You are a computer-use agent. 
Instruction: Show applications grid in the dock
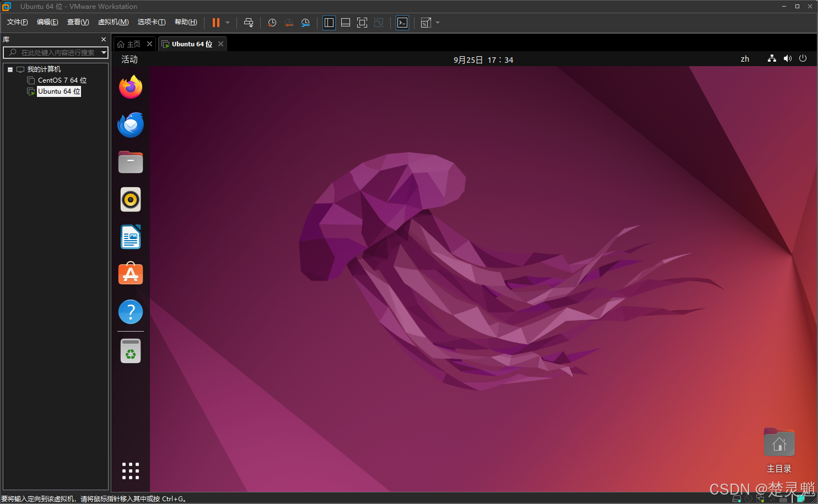pos(131,471)
